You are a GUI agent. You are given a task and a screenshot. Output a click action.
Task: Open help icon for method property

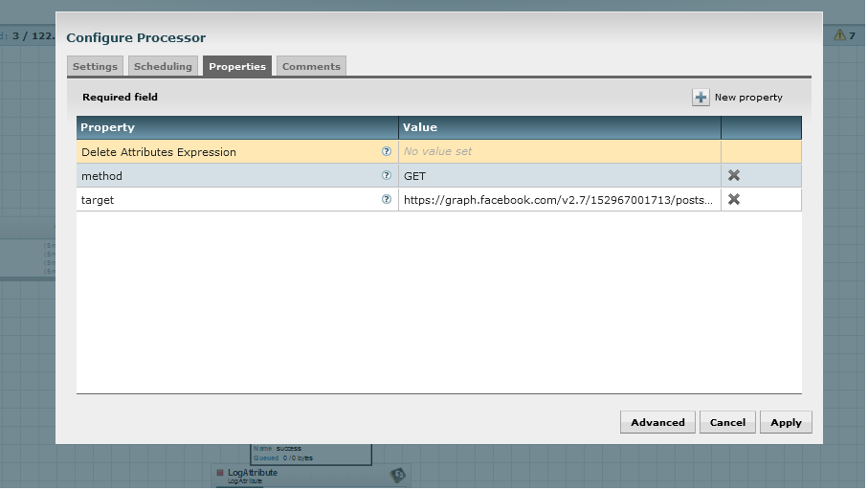[x=387, y=175]
